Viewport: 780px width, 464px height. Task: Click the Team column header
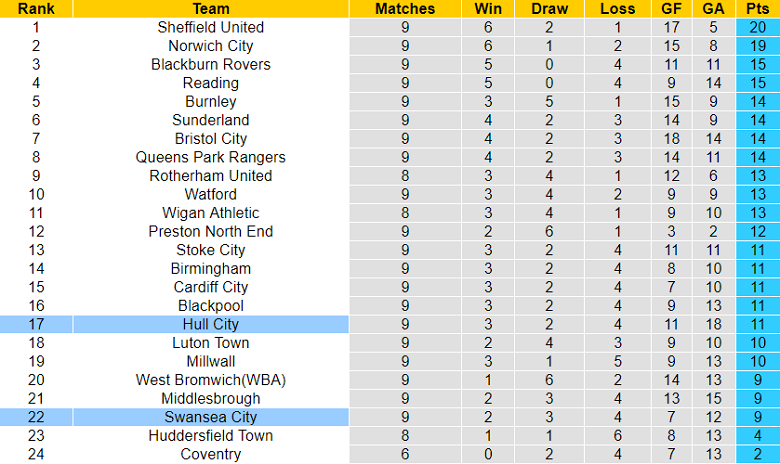coord(211,8)
